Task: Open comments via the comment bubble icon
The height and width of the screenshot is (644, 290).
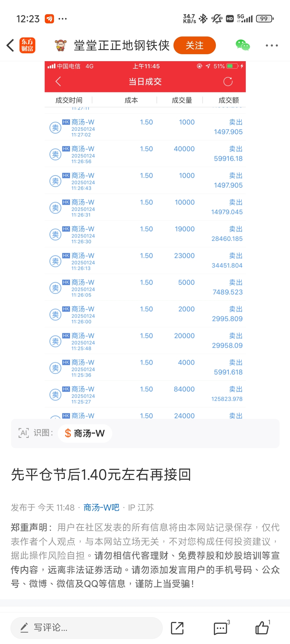Action: [x=220, y=628]
